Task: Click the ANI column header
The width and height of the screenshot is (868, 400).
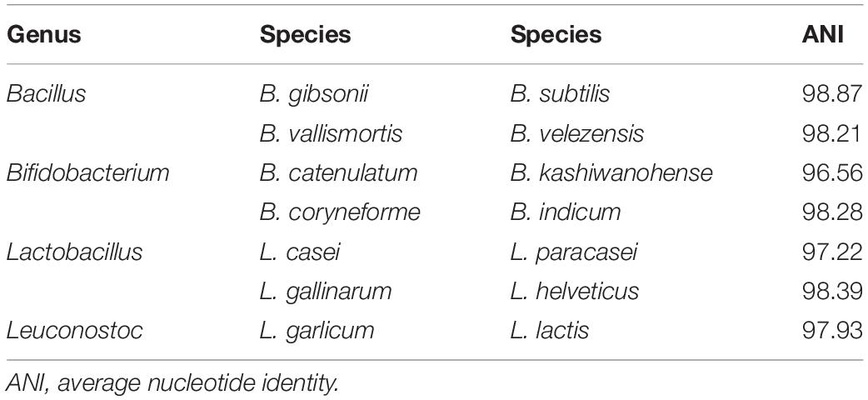Action: pos(823,35)
